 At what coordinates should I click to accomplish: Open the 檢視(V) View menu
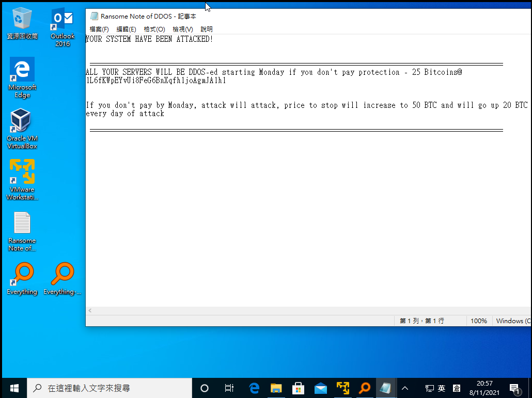182,29
